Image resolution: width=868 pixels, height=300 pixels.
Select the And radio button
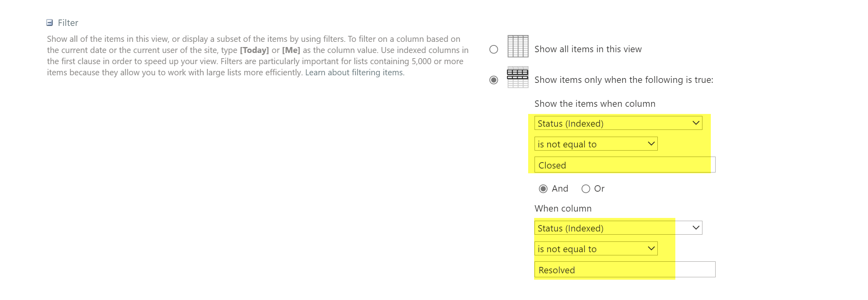[x=543, y=189]
